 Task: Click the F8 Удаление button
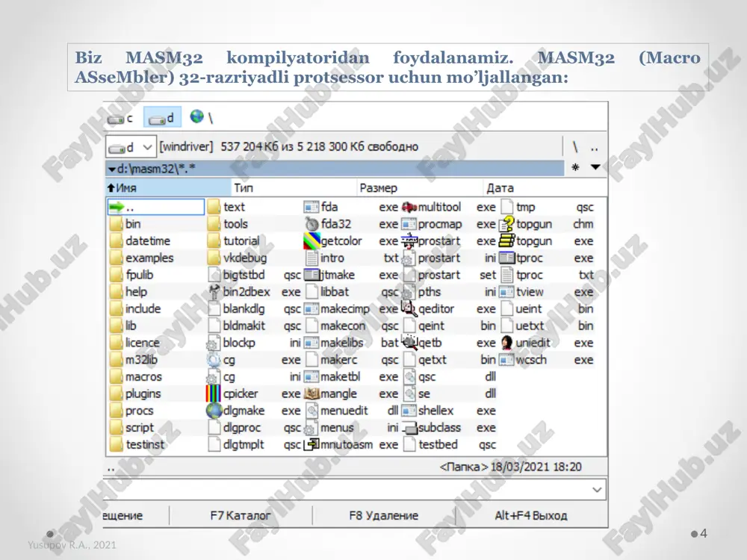click(384, 516)
